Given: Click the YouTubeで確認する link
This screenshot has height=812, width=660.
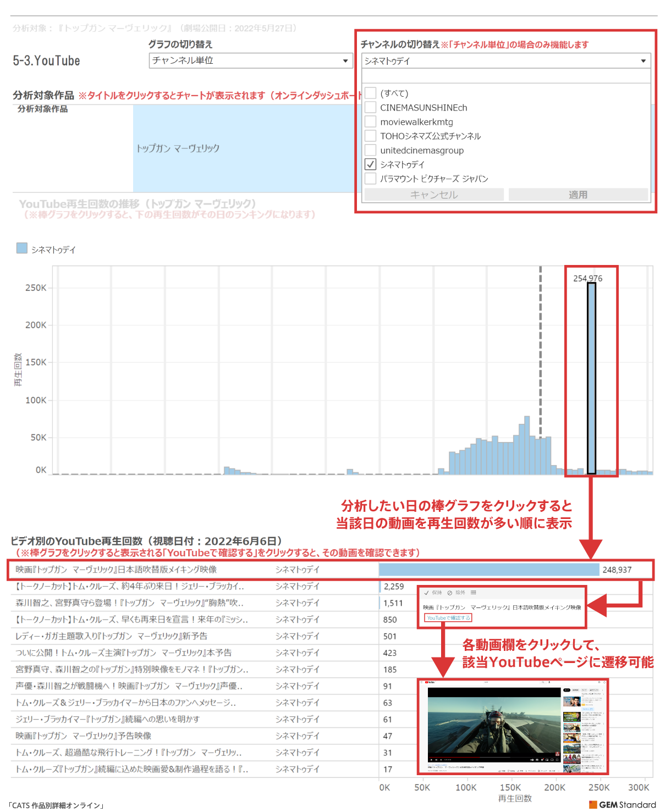Looking at the screenshot, I should [x=448, y=618].
